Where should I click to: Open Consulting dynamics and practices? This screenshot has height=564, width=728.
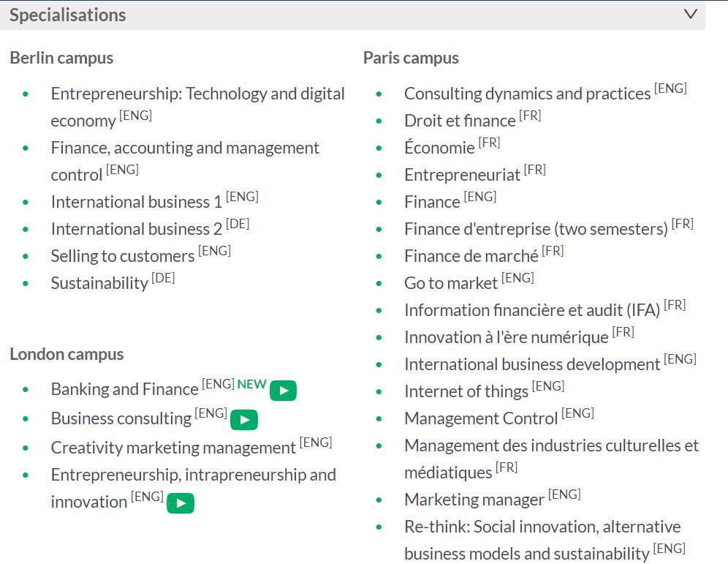pos(528,94)
